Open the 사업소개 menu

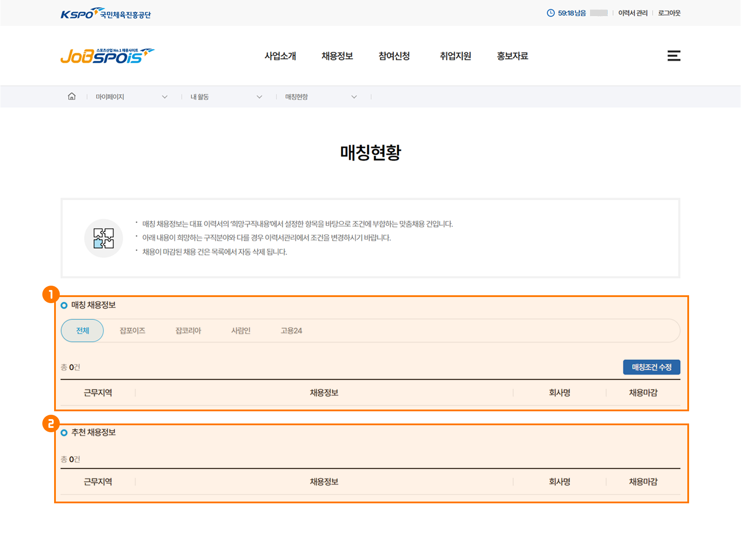[x=280, y=56]
